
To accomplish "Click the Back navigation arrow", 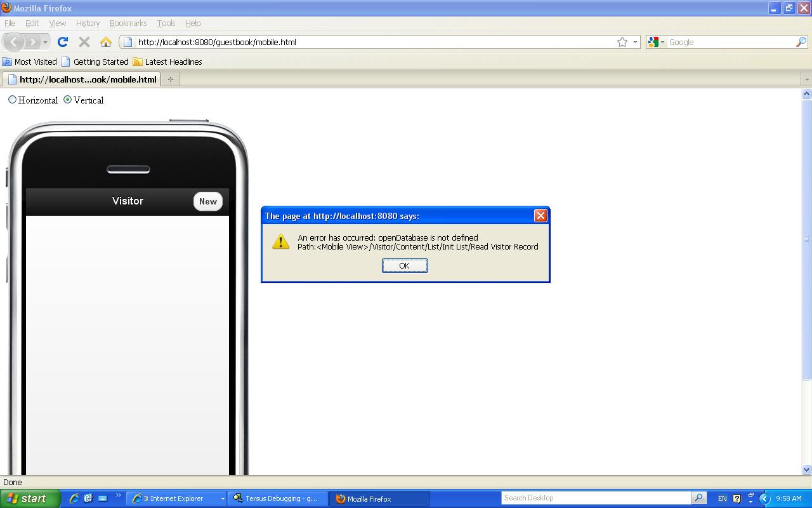I will tap(13, 42).
